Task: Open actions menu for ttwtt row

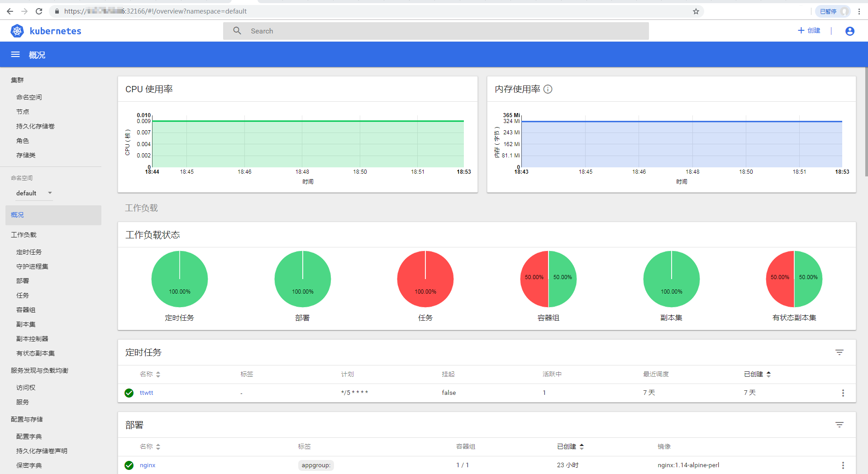Action: pos(843,393)
